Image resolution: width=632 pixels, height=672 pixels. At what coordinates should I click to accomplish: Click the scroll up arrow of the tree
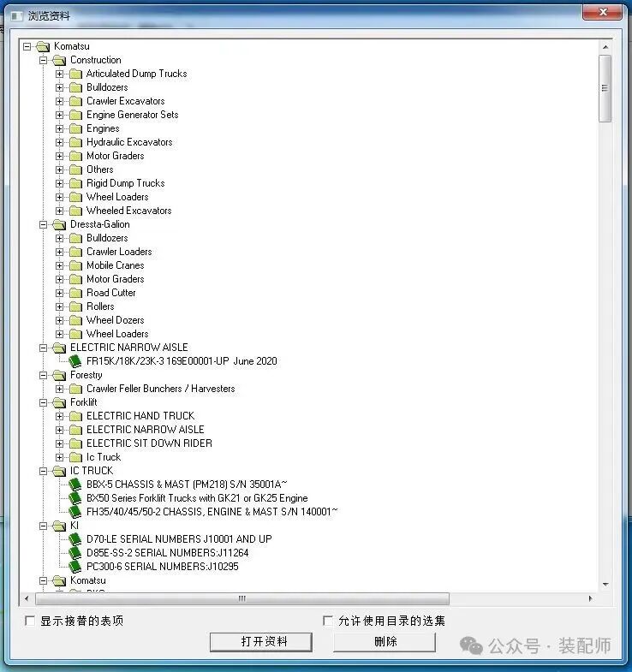(605, 47)
